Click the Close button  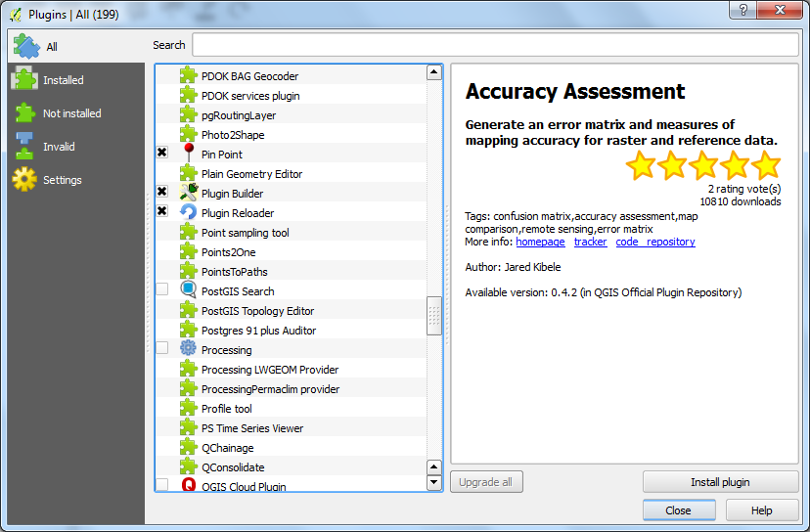click(x=679, y=510)
